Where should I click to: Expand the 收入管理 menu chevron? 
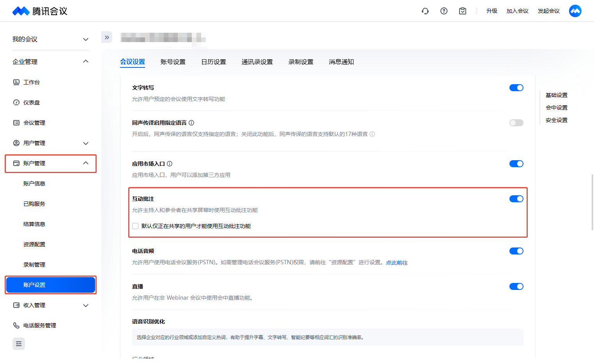coord(86,305)
